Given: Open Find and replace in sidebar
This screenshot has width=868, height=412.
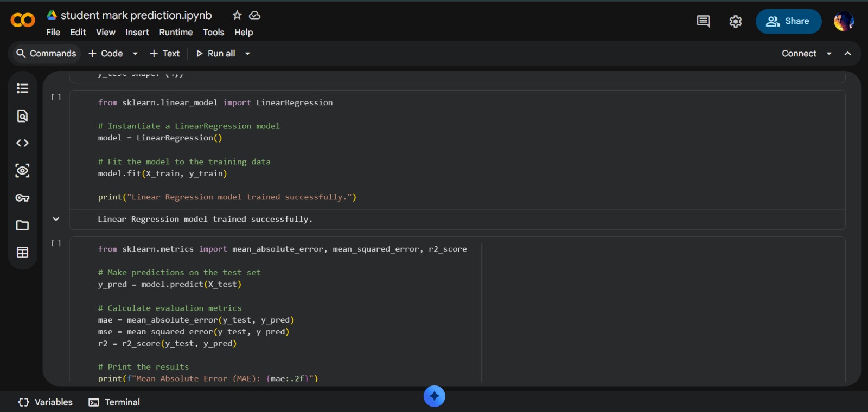Looking at the screenshot, I should 22,116.
